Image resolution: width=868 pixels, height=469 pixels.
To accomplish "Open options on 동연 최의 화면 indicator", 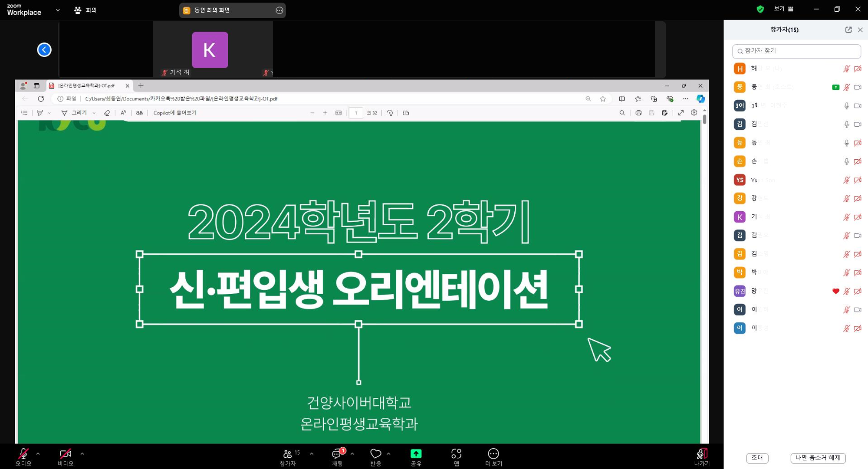I will [x=279, y=10].
